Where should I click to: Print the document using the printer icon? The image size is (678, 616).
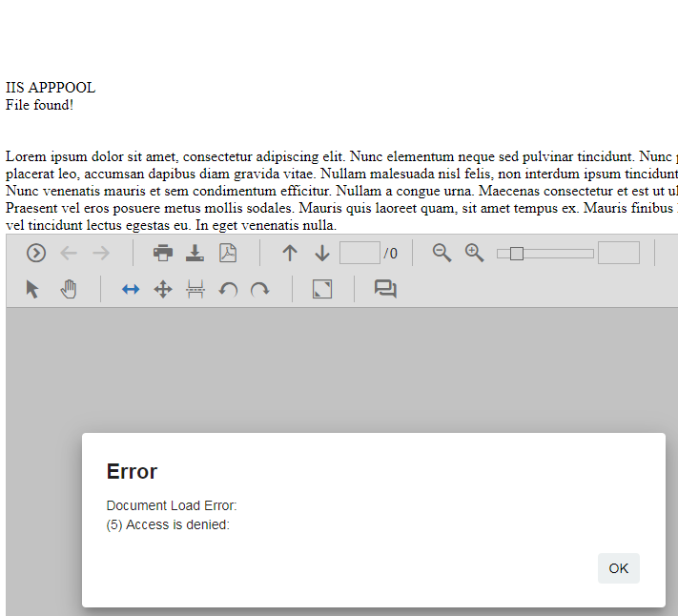point(163,253)
